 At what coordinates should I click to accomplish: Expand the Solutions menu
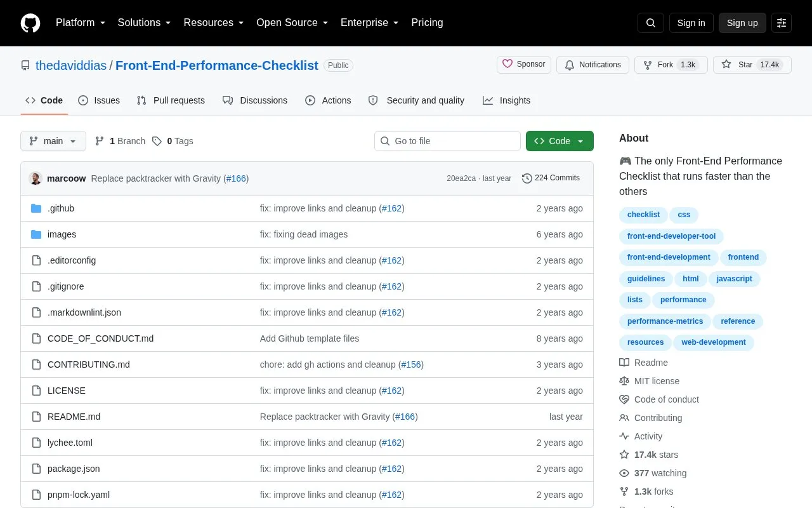pos(145,23)
